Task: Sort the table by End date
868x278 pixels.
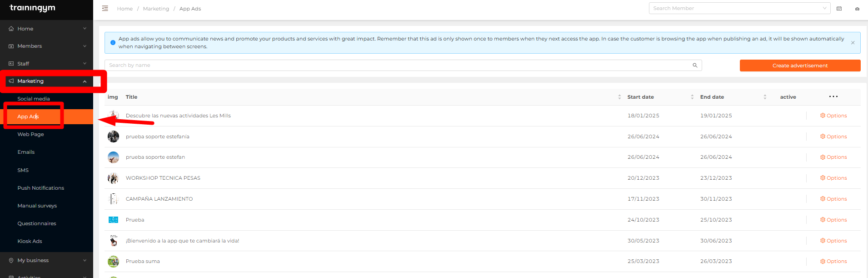Action: 765,97
